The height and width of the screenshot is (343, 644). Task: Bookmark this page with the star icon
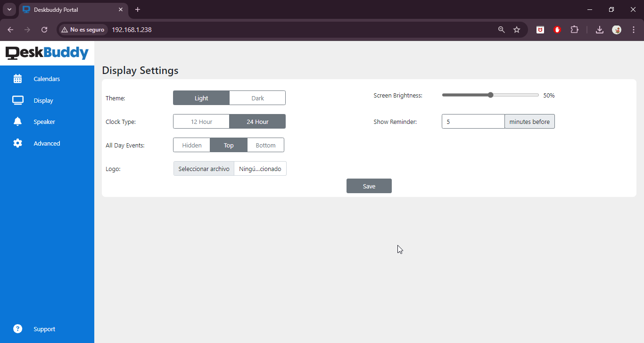(x=517, y=30)
